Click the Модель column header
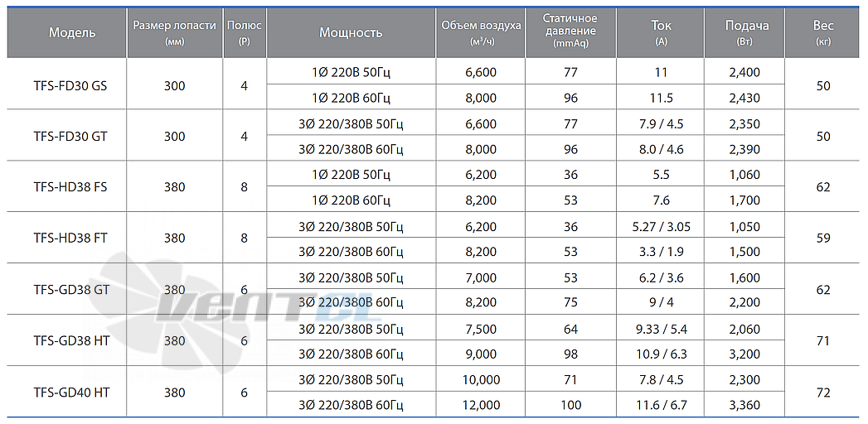Viewport: 868px width, 424px height. click(x=67, y=32)
